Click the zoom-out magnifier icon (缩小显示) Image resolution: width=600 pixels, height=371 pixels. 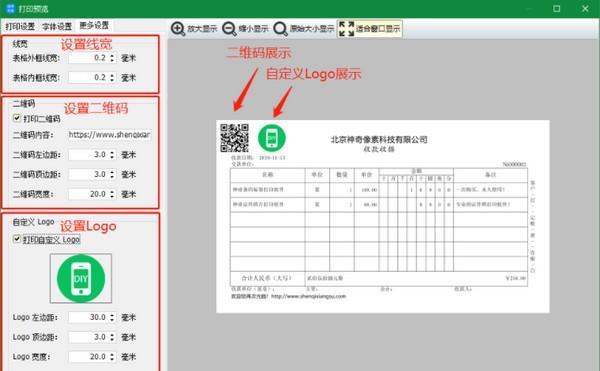point(229,29)
